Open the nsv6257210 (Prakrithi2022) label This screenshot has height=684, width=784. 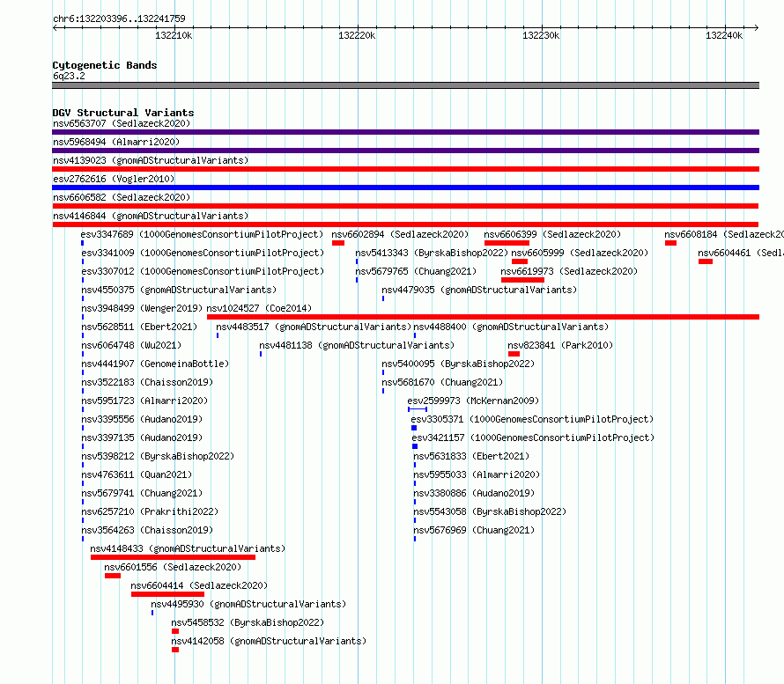[x=150, y=511]
